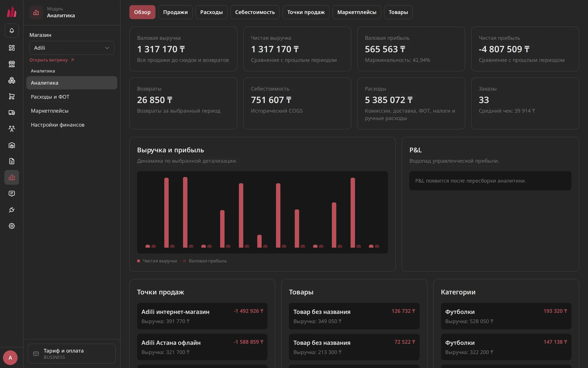
Task: Open Расходы и ФОТ in the sidebar
Action: coord(72,97)
